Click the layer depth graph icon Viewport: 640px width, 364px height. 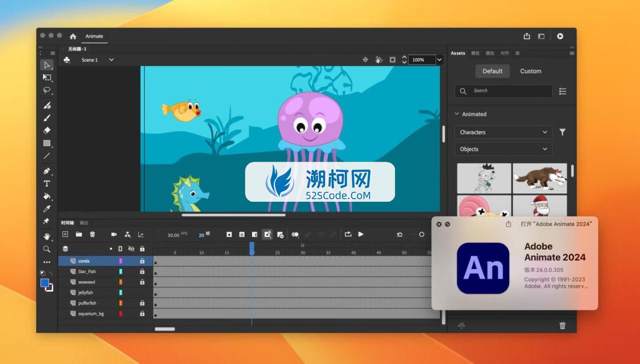(140, 234)
